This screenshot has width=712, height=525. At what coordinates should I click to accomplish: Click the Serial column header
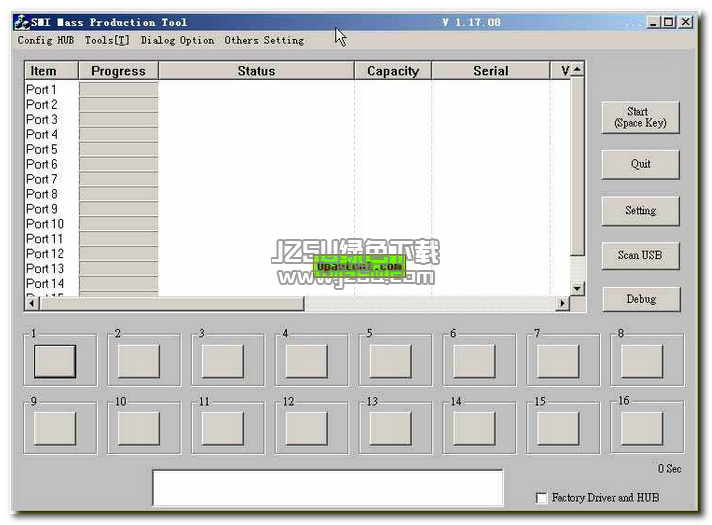(x=491, y=71)
